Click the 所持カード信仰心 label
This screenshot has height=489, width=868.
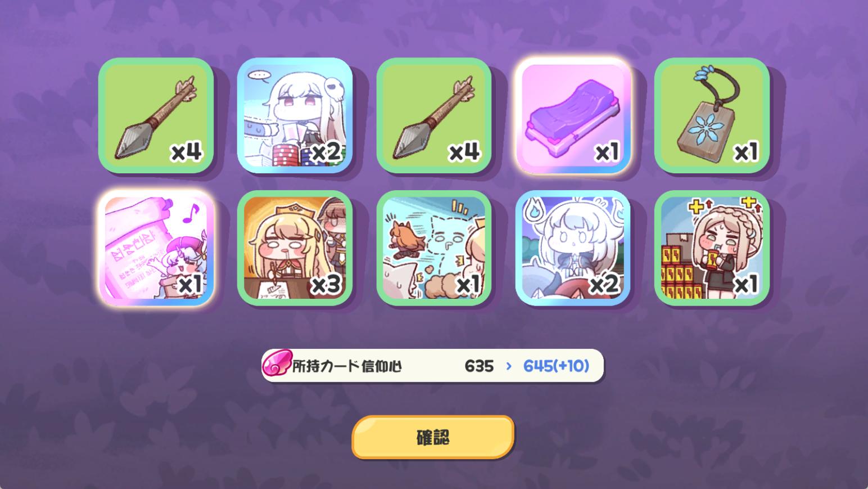click(x=347, y=366)
